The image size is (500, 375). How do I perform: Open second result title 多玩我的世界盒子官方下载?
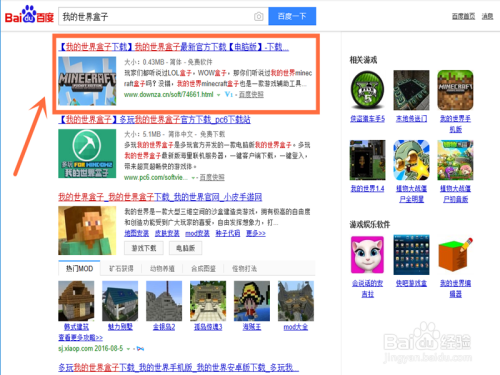click(x=154, y=119)
